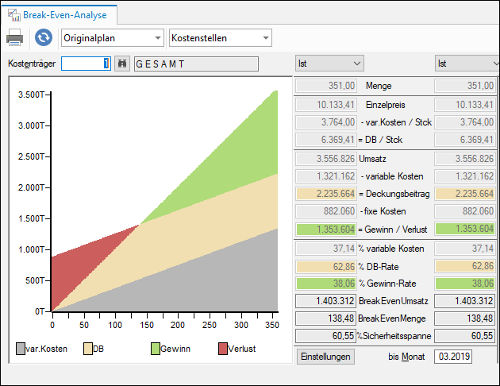Click right Umsatz value 3.556.826
Screen dimensions: 500x386
465,159
